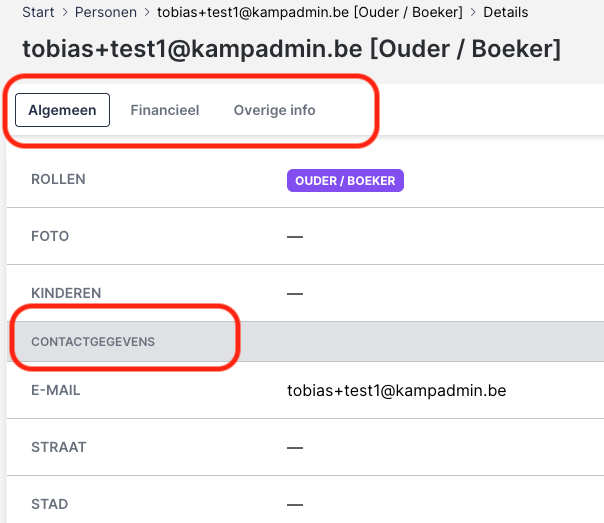Click the chevron after Start breadcrumb
604x523 pixels.
click(65, 13)
